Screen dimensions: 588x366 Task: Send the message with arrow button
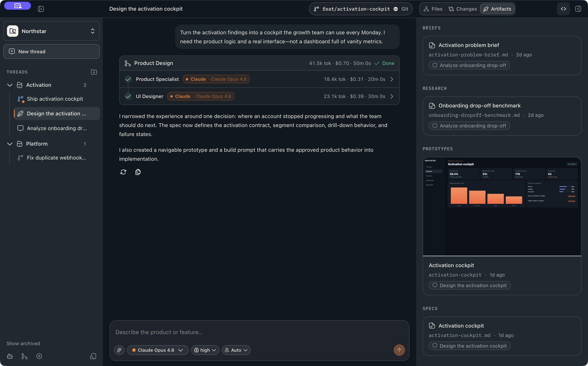[399, 350]
